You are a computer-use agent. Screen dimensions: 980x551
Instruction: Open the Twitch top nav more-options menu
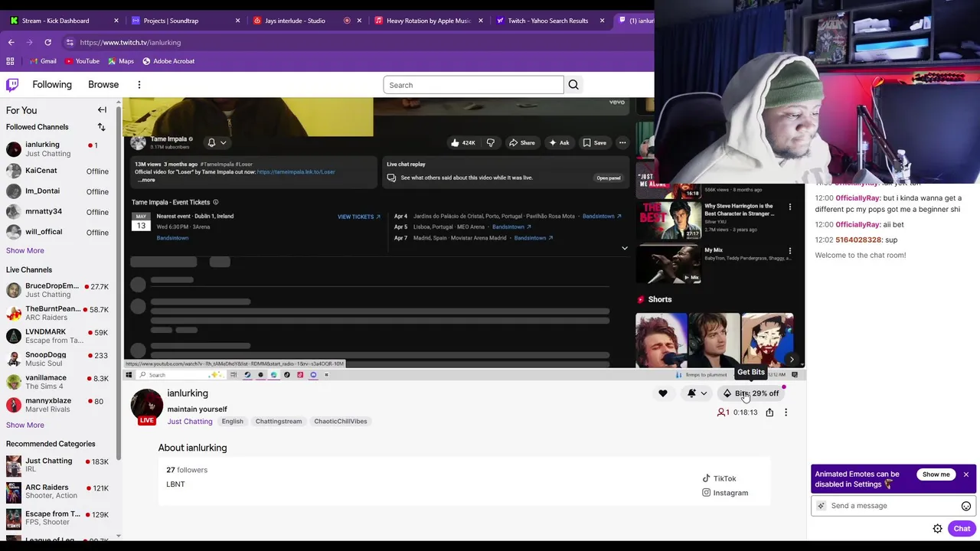click(x=139, y=85)
